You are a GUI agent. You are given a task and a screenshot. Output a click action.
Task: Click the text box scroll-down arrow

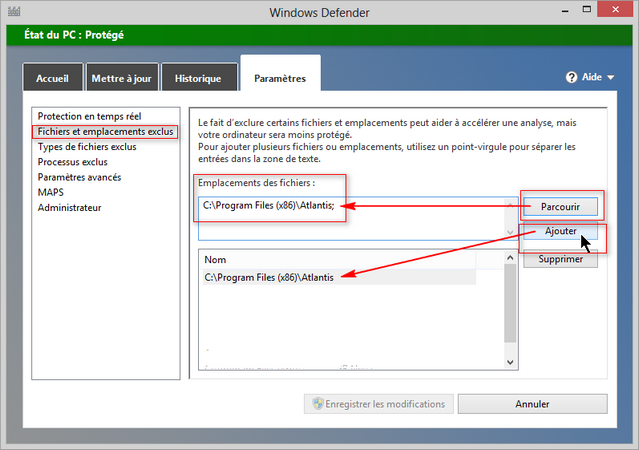coord(510,232)
